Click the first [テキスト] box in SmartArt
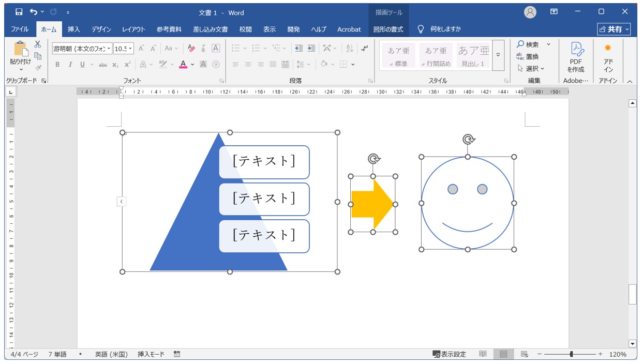The width and height of the screenshot is (642, 364). point(264,162)
